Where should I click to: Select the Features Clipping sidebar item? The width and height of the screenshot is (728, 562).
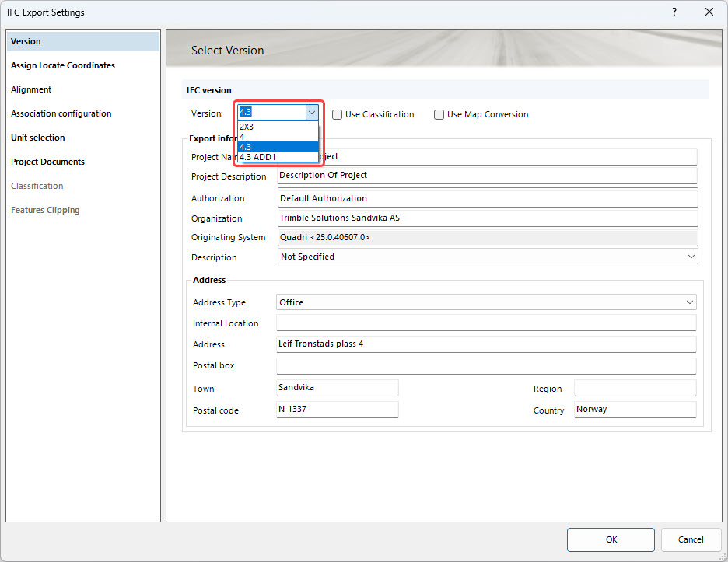83,210
